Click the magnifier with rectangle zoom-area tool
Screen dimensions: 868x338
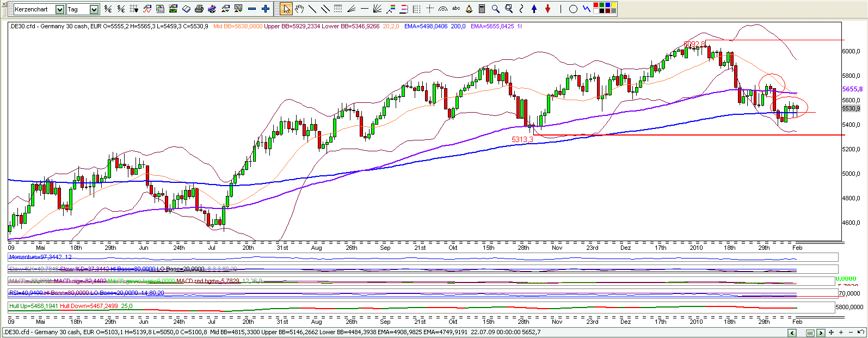(509, 9)
